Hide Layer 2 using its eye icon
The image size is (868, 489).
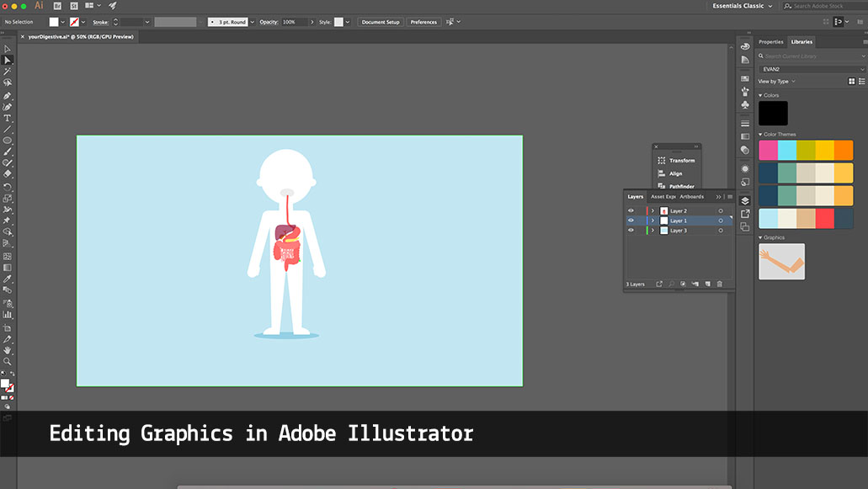631,210
